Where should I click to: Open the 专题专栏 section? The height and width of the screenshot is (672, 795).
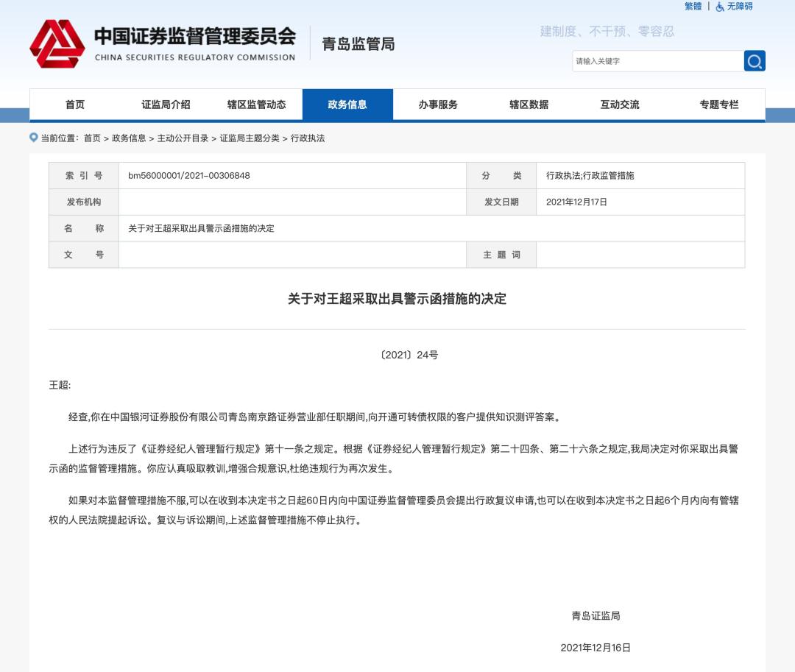pos(718,104)
